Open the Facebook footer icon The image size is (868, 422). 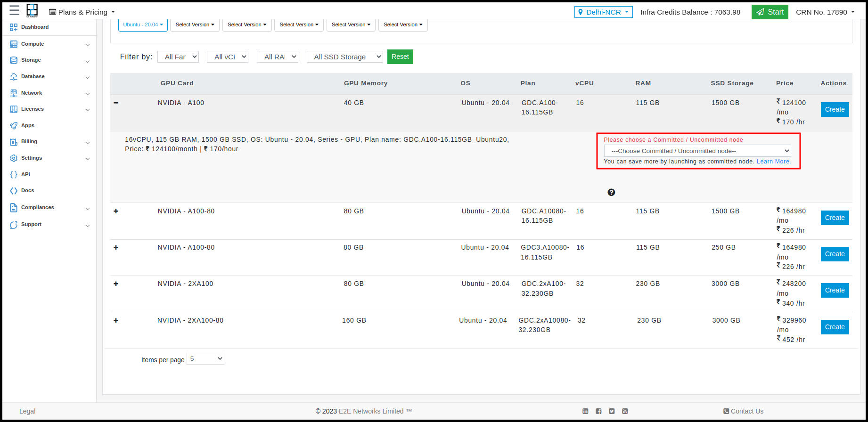(598, 411)
